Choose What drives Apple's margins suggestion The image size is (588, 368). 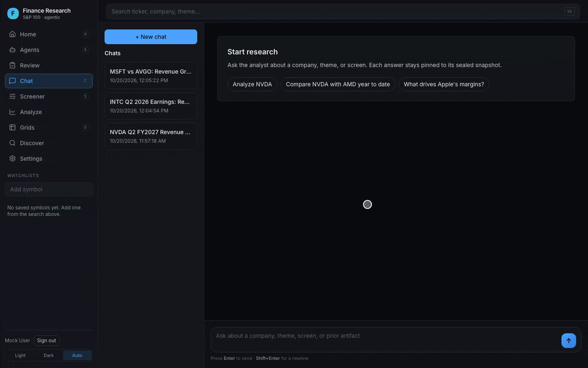[444, 84]
